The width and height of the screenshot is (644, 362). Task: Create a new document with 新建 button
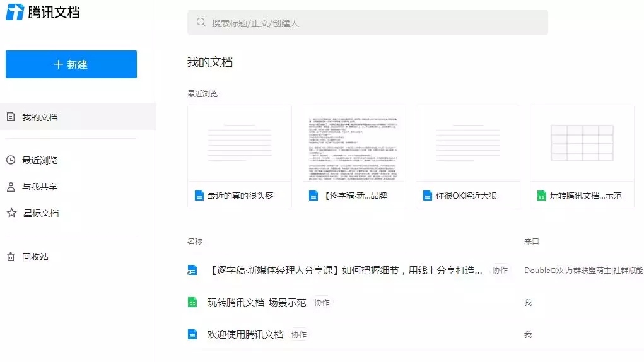pyautogui.click(x=71, y=64)
